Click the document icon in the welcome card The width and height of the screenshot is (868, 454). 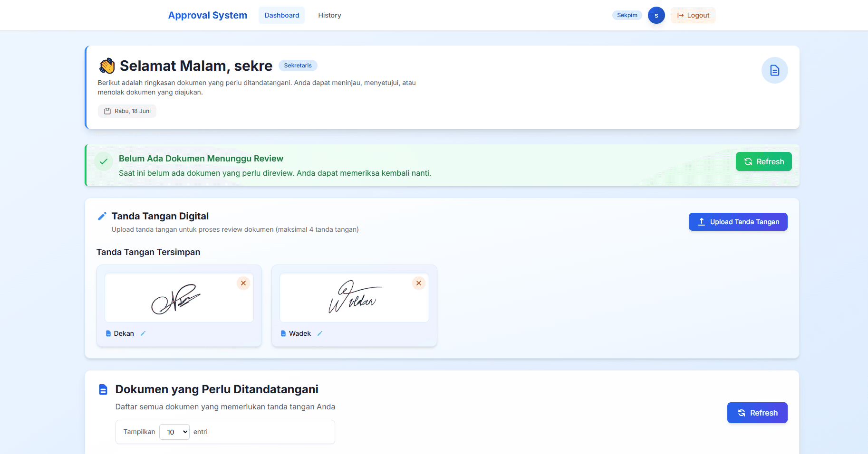(x=774, y=70)
